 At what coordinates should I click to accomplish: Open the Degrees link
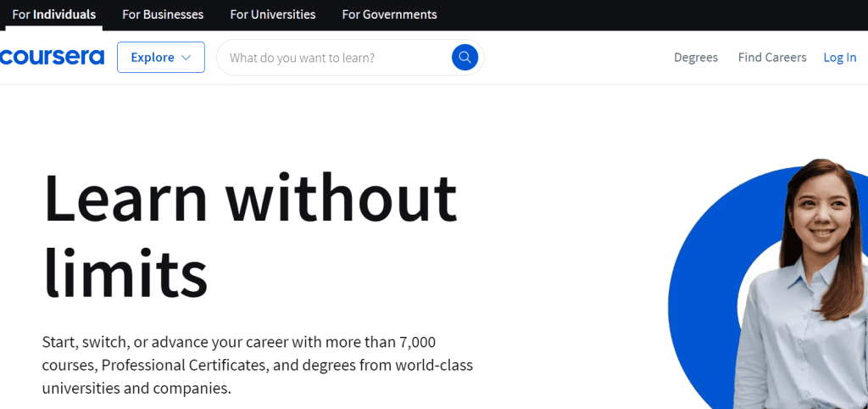point(695,58)
